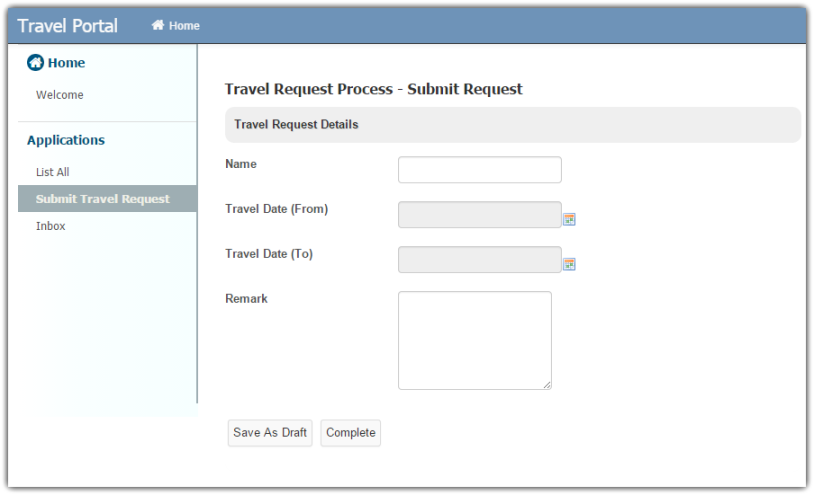Open calendar picker for Travel Date (From)

(570, 219)
